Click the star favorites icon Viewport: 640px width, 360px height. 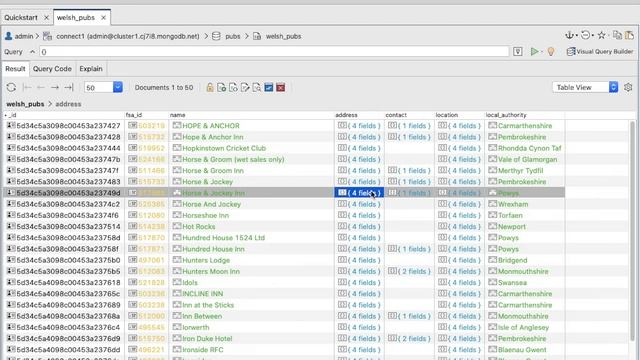coord(601,36)
